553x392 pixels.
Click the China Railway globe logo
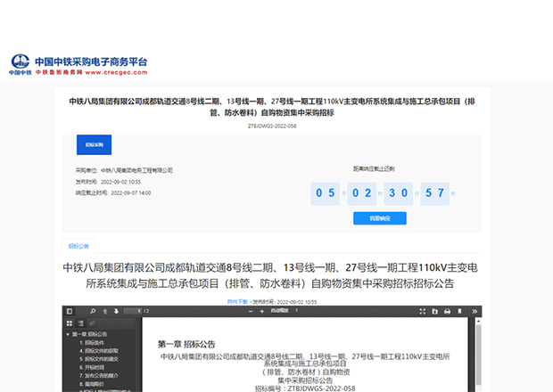(21, 61)
